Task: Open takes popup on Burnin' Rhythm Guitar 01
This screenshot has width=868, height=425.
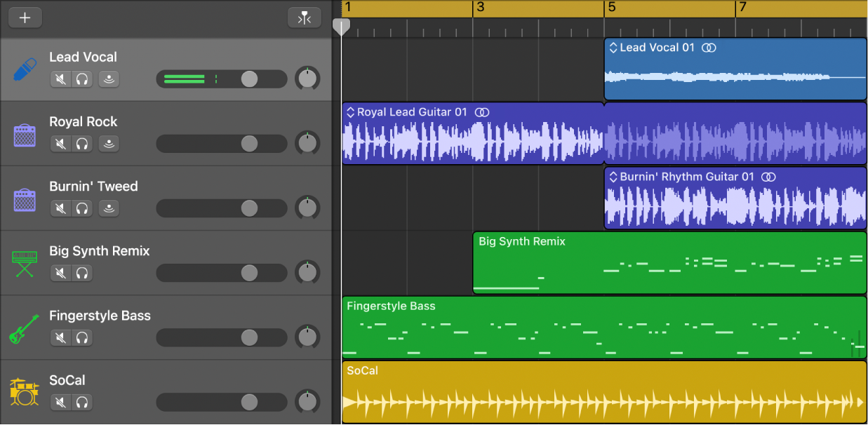Action: (613, 177)
